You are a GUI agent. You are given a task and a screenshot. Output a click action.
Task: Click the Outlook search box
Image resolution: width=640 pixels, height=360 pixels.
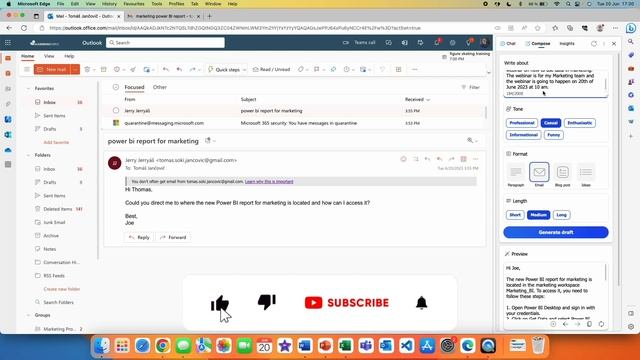165,42
